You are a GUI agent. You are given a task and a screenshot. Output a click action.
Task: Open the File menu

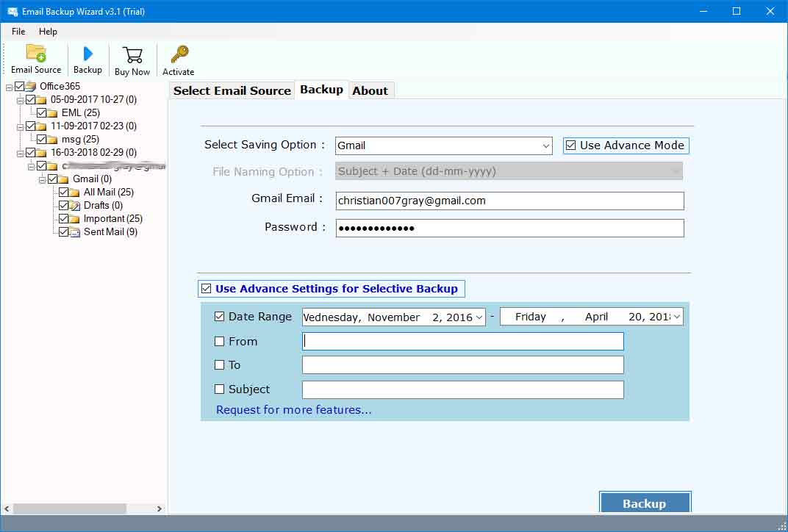click(18, 31)
